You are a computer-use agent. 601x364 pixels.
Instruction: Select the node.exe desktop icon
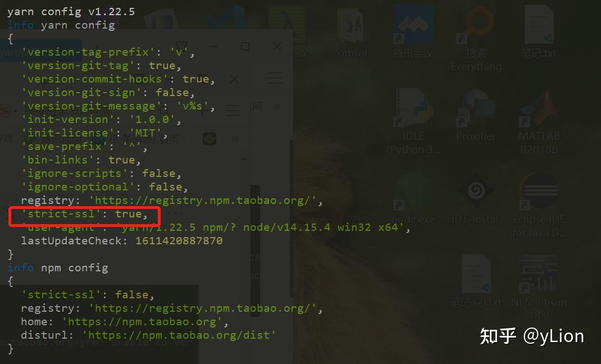(413, 199)
